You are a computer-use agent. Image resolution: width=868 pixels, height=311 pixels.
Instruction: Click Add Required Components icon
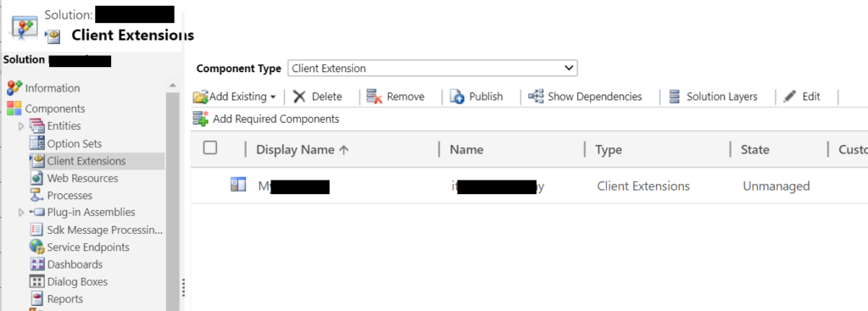(x=200, y=119)
